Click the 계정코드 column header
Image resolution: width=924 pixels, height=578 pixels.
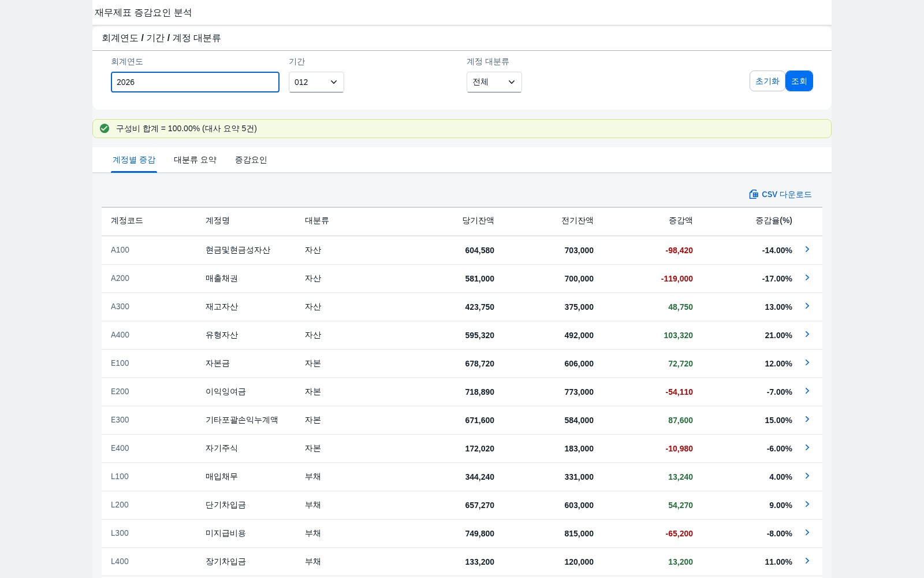pos(127,221)
